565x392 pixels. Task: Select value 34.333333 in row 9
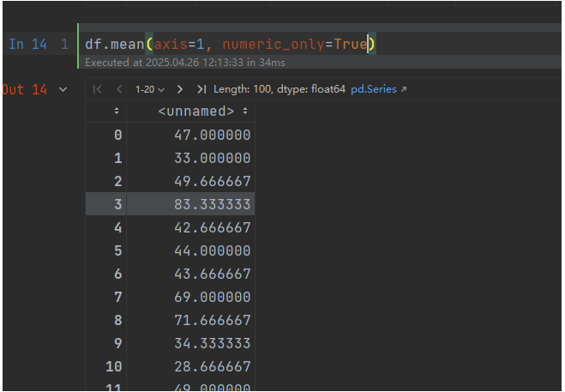pyautogui.click(x=213, y=343)
